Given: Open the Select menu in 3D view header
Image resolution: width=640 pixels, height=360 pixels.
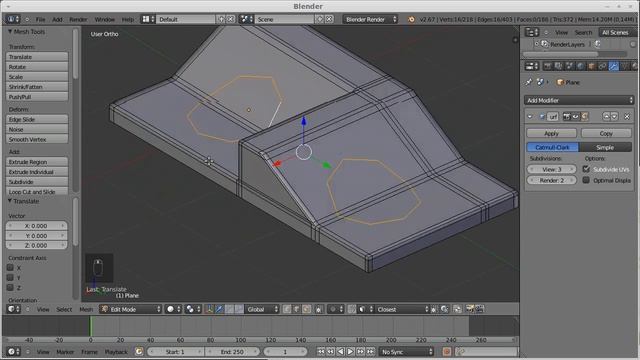Looking at the screenshot, I should point(64,309).
